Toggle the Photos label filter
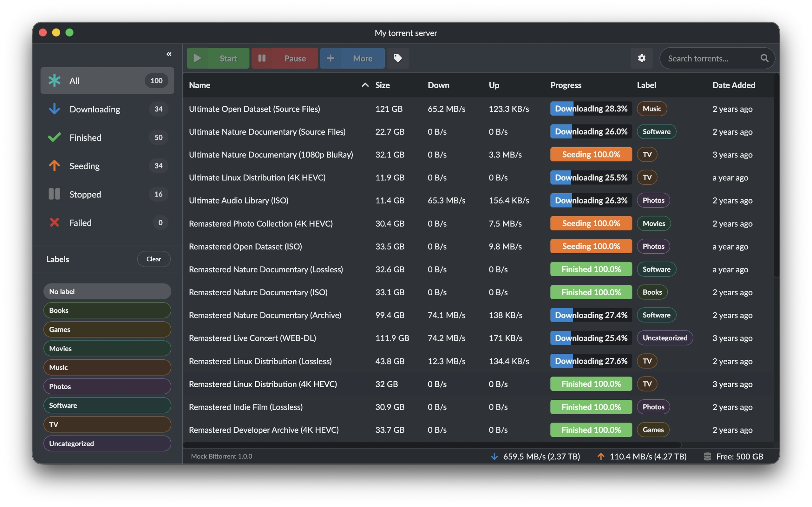812x507 pixels. point(107,387)
